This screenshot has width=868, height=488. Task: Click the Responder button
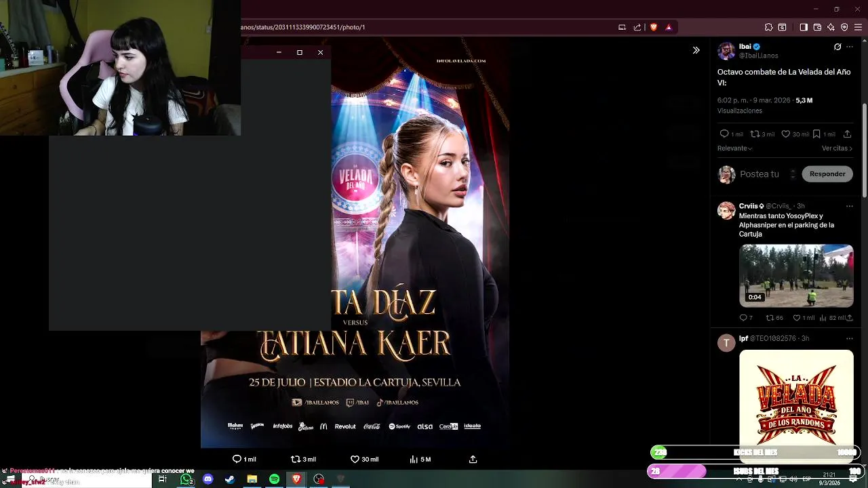tap(827, 174)
